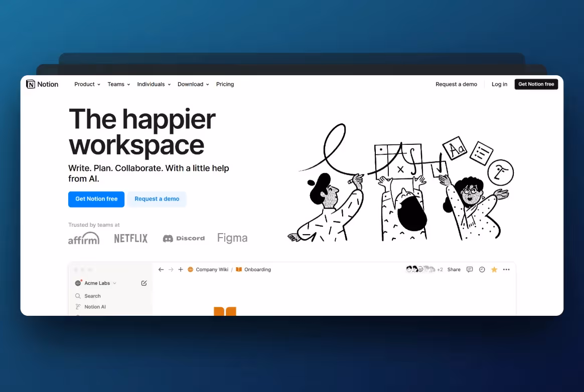This screenshot has width=584, height=392.
Task: Open the three-dot more options menu
Action: tap(506, 270)
